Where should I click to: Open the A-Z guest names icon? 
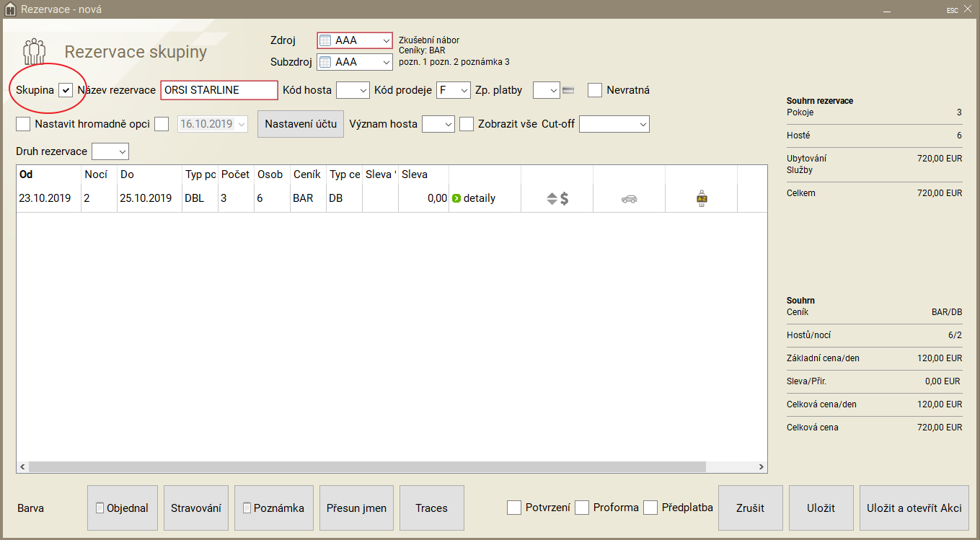[x=700, y=199]
